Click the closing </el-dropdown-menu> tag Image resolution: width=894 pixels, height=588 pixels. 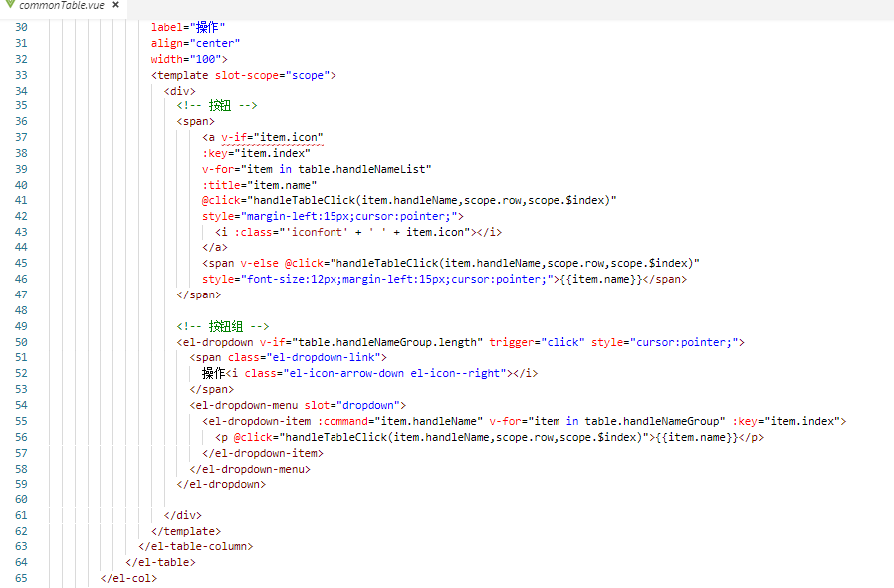(x=250, y=469)
